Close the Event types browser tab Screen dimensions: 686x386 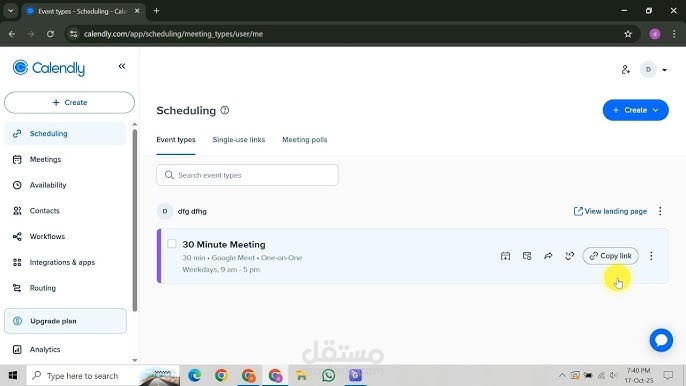(x=137, y=11)
